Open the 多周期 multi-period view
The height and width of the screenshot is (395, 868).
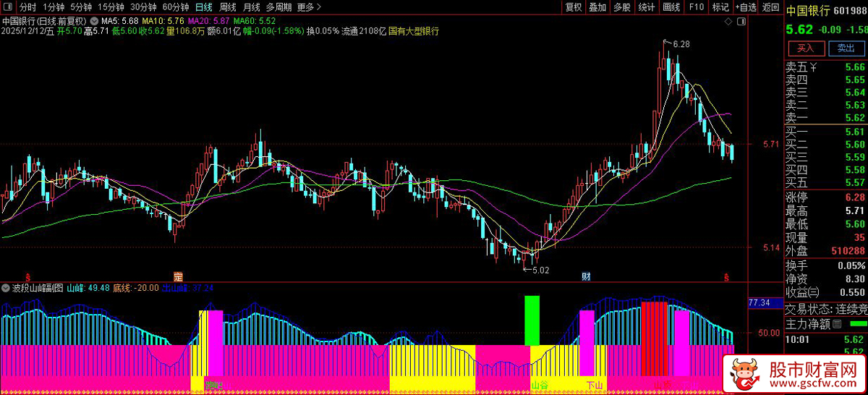279,7
